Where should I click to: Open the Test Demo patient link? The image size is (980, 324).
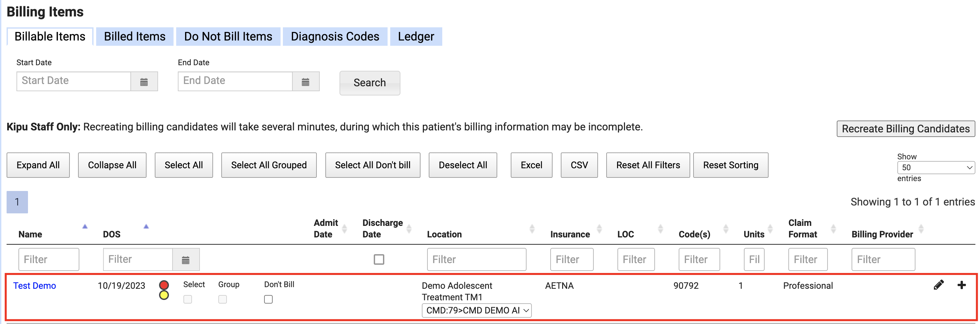(35, 286)
